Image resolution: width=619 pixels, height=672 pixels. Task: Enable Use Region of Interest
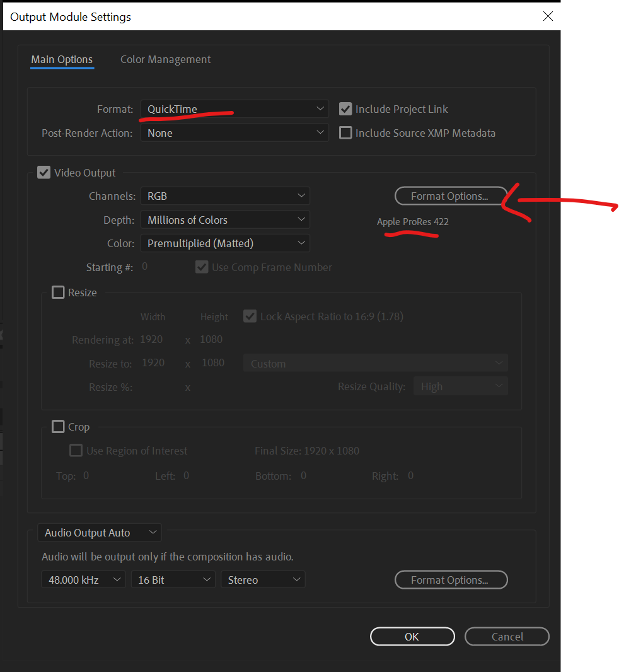point(76,450)
